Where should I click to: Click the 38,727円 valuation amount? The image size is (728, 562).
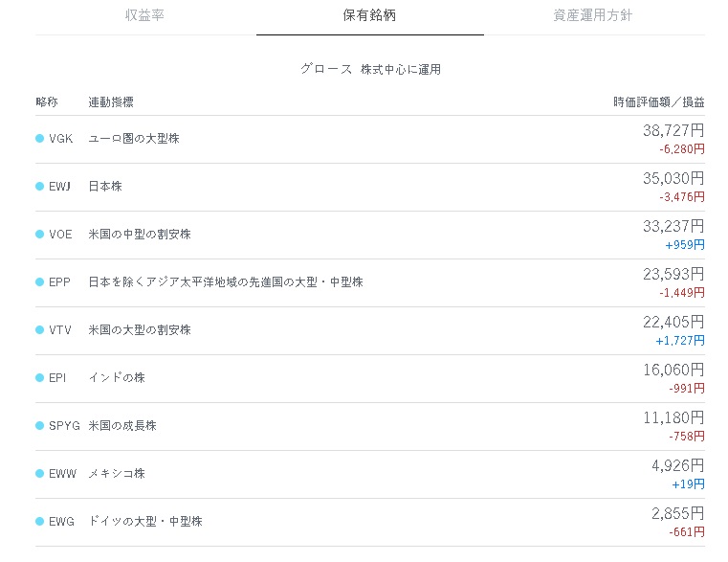673,130
